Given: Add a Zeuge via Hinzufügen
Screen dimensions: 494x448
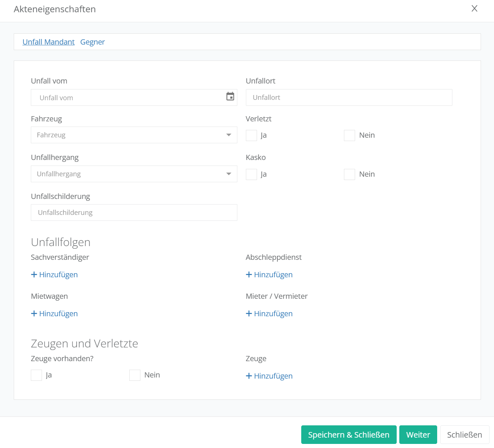Looking at the screenshot, I should click(x=269, y=376).
